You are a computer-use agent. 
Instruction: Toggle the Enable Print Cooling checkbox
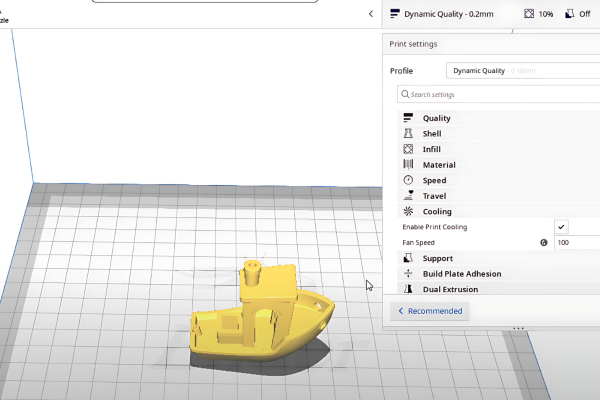click(x=562, y=227)
